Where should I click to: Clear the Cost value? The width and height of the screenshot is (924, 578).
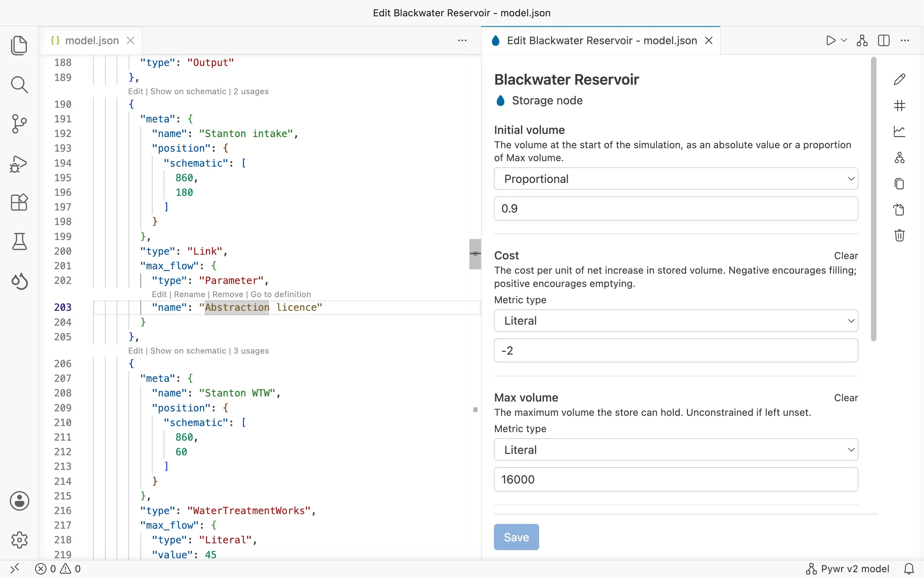pyautogui.click(x=846, y=256)
